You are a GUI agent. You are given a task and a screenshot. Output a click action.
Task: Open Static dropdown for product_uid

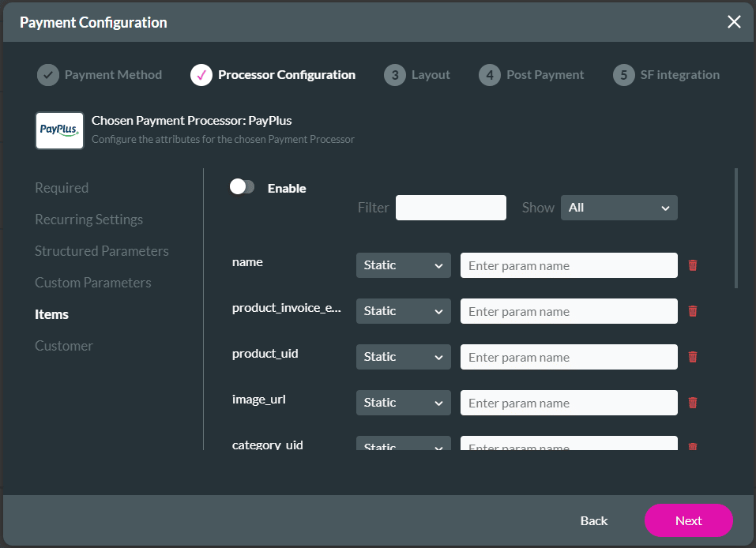coord(403,357)
